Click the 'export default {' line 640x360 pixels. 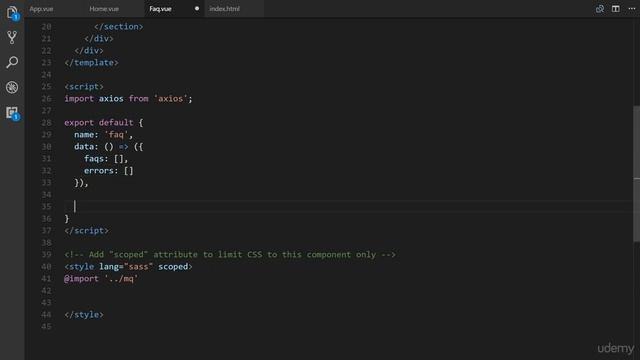pos(104,122)
